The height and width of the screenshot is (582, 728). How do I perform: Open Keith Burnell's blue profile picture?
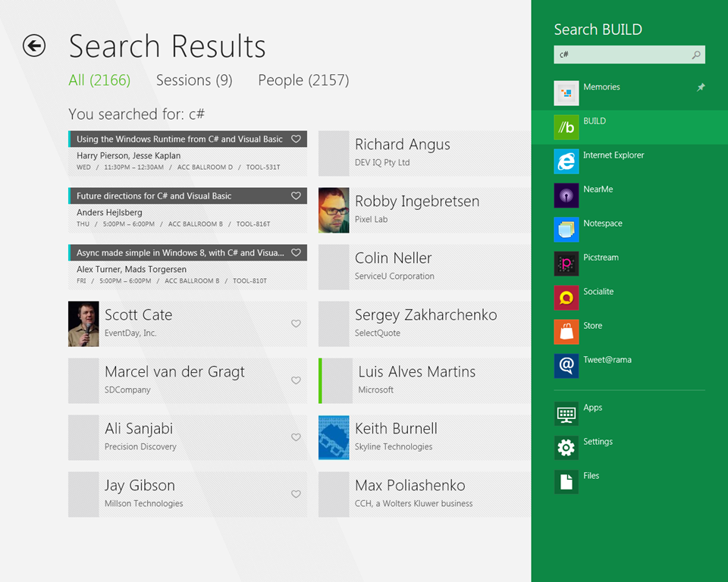[x=334, y=438]
